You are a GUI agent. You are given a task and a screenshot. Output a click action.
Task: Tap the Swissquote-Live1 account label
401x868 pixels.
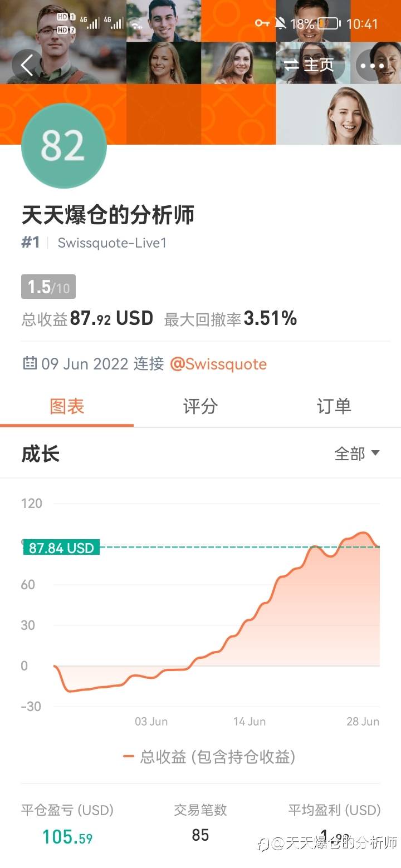(x=112, y=243)
